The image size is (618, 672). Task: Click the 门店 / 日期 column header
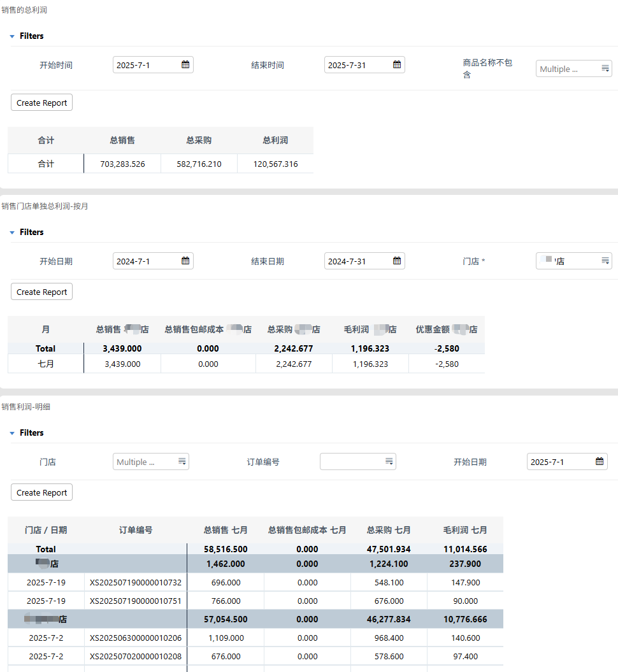click(x=45, y=530)
